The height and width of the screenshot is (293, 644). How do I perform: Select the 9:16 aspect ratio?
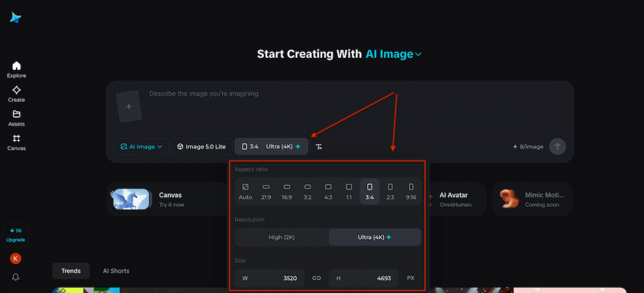coord(411,191)
